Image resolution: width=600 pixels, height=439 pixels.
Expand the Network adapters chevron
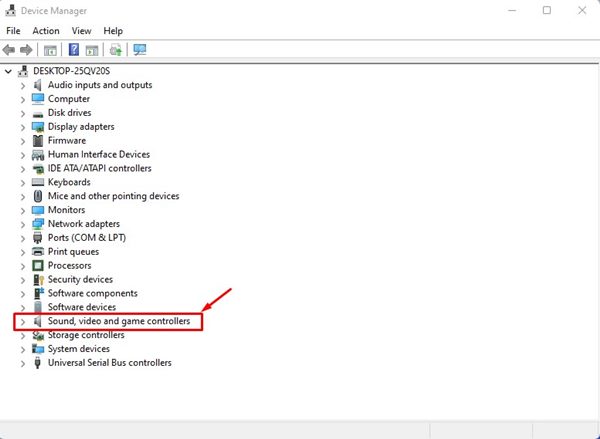tap(23, 225)
